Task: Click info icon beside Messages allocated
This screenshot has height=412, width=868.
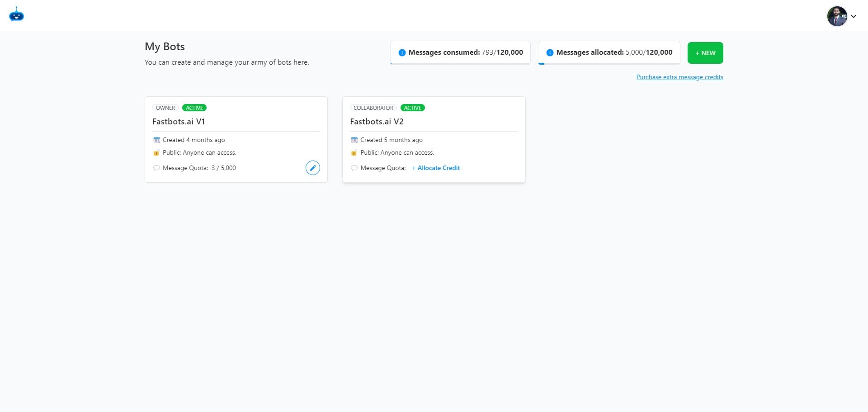Action: (550, 52)
